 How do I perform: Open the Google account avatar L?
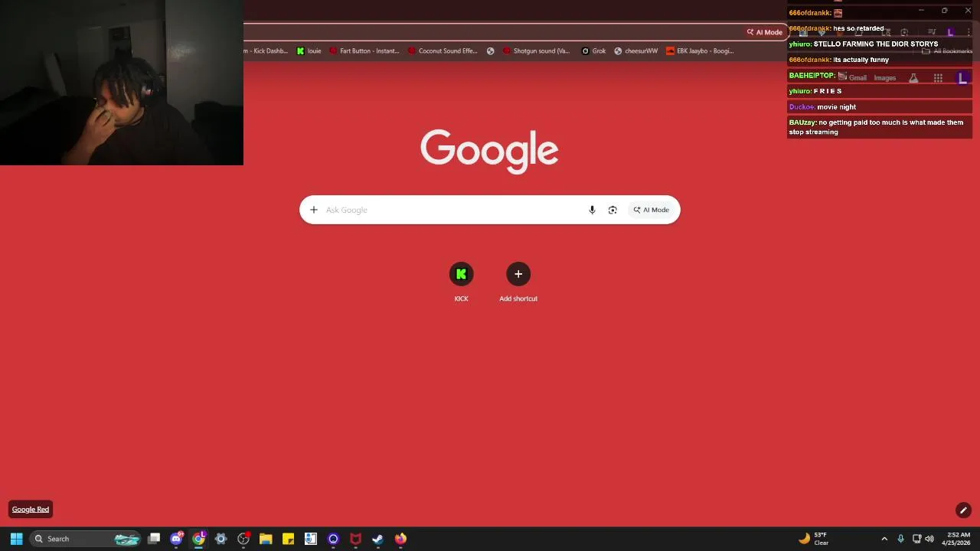[x=962, y=78]
